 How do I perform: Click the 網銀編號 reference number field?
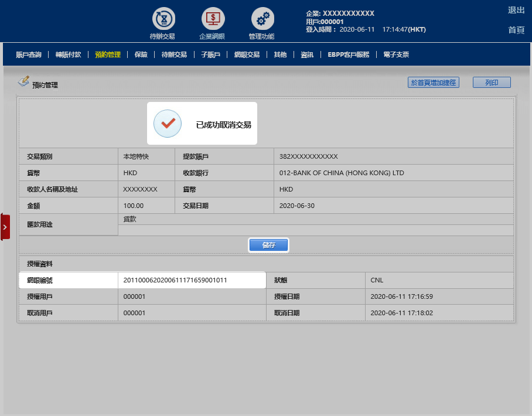(x=191, y=280)
